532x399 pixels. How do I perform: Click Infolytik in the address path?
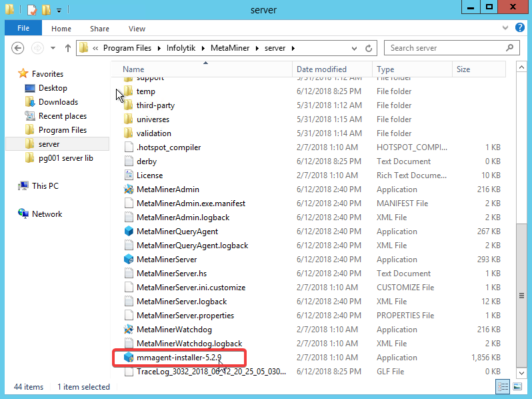pos(181,48)
